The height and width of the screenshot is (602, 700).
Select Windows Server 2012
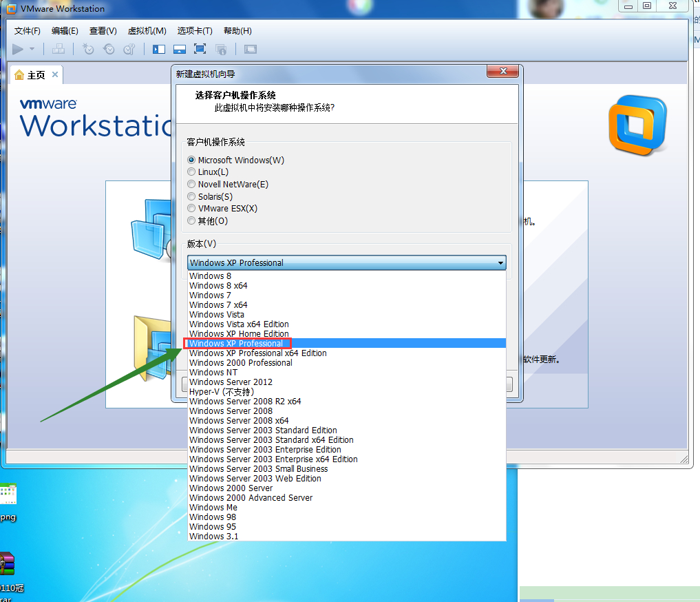[346, 382]
